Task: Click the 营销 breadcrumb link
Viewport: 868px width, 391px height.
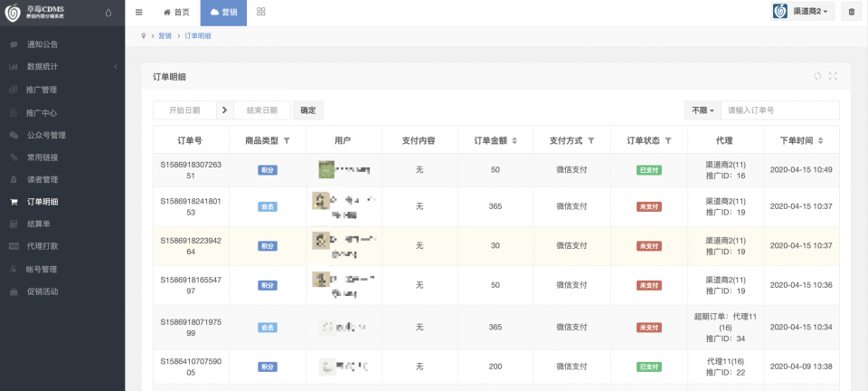Action: (x=164, y=36)
